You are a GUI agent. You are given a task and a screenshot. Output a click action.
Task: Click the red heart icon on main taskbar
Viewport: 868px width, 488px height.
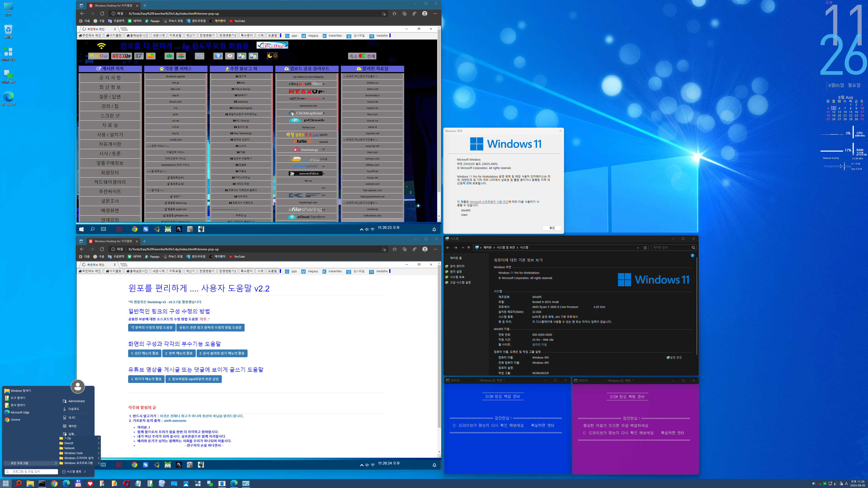(90, 483)
